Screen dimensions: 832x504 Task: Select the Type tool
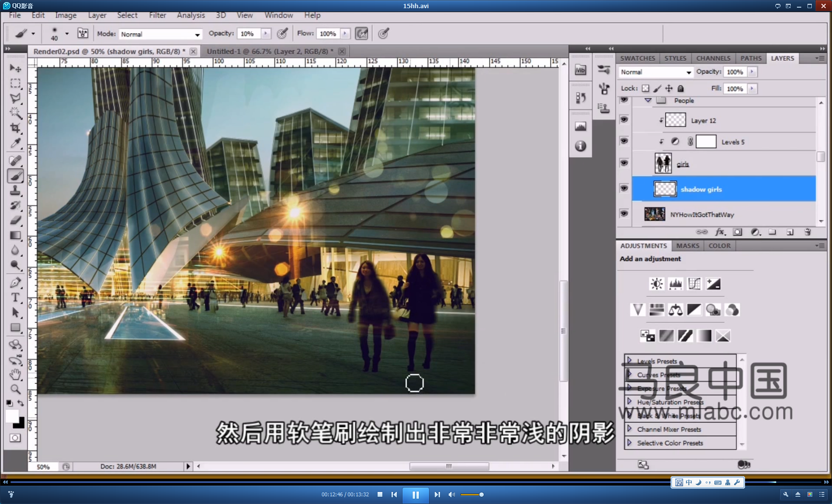(15, 298)
